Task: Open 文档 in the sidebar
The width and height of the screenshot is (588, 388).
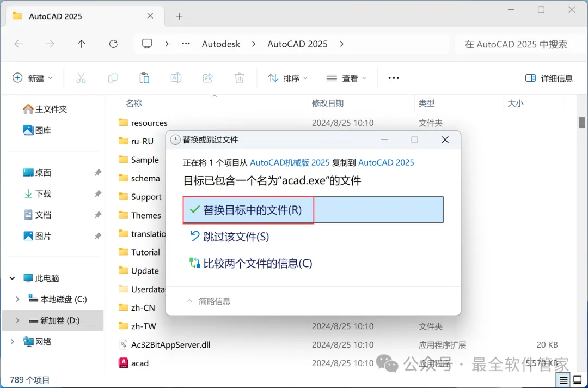Action: pyautogui.click(x=37, y=215)
